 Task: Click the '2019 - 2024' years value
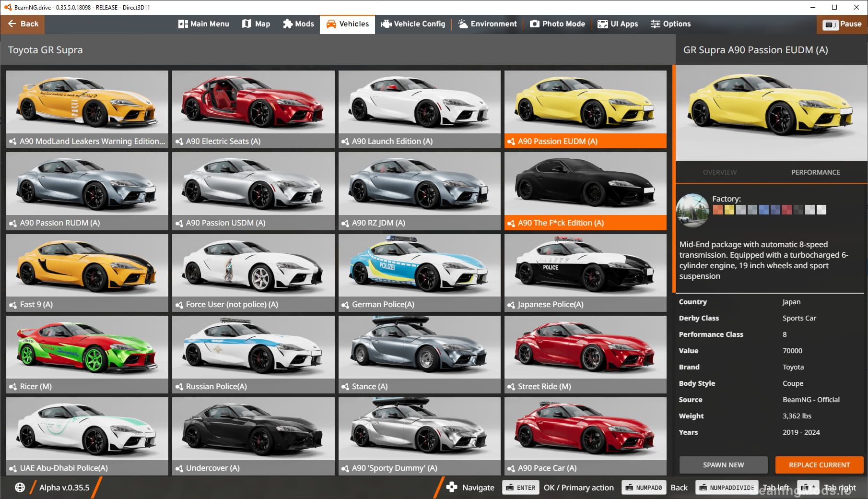tap(801, 432)
